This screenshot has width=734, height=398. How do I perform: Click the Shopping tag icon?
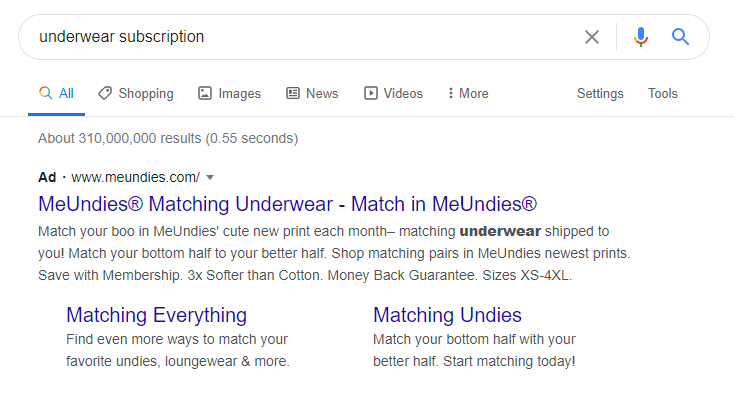[x=105, y=93]
